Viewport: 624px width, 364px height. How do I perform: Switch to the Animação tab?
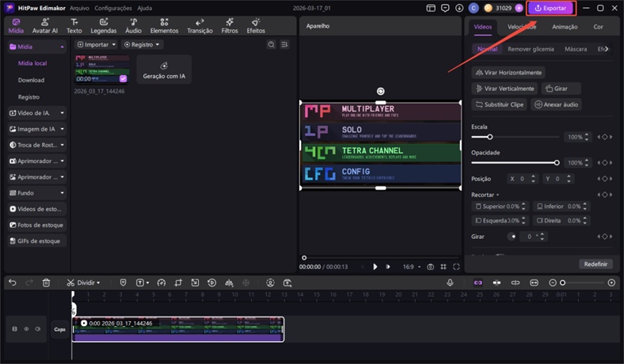pos(565,27)
